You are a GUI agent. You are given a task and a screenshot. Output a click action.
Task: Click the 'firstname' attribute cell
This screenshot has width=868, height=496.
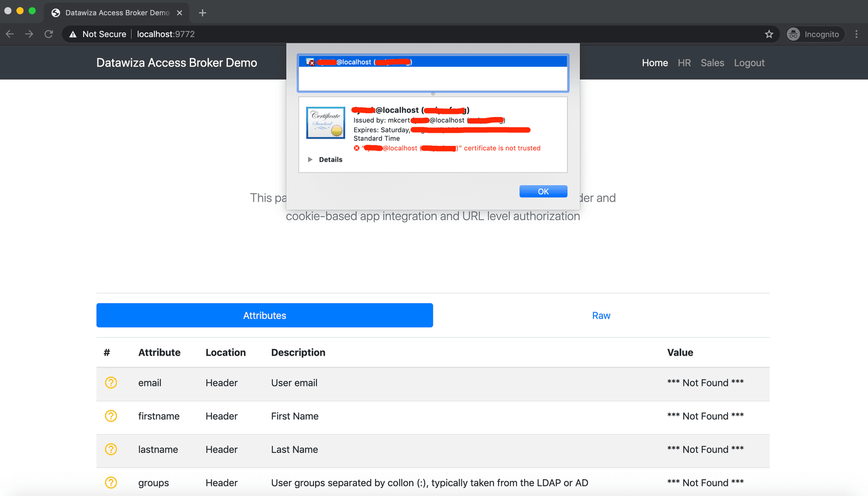pos(159,416)
